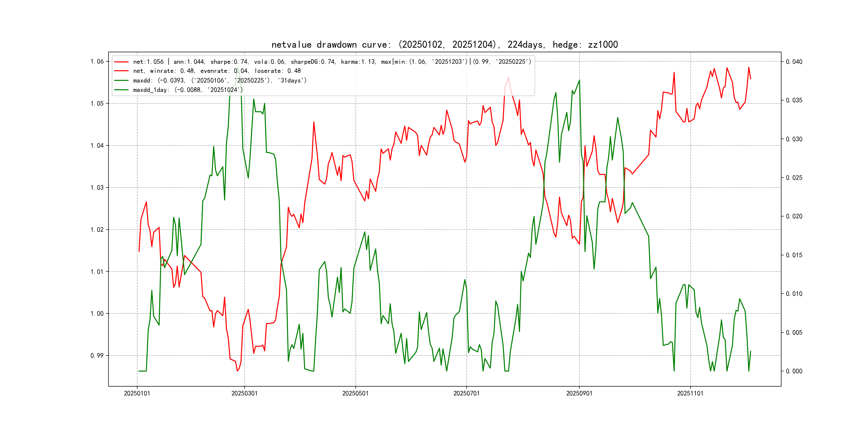Click the maxdd legend entry text

(220, 81)
